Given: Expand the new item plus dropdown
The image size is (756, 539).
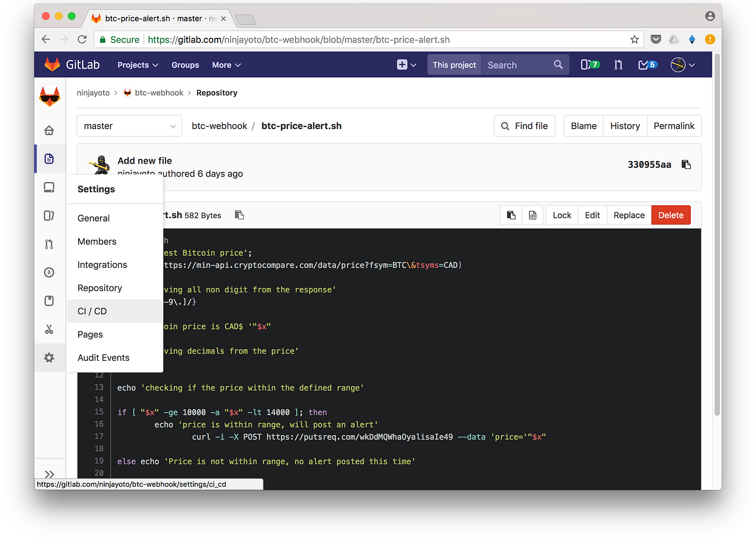Looking at the screenshot, I should (407, 65).
